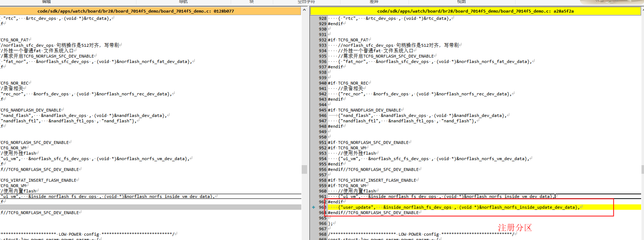The width and height of the screenshot is (644, 240).
Task: Click "#if TCFG_NORFLASH_SFC_DEV_ENABLE" on right line 951
Action: (368, 142)
